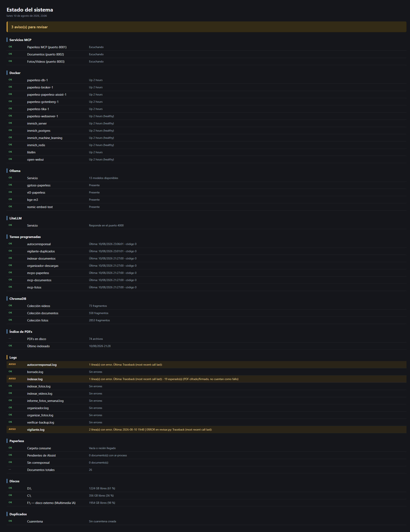Image resolution: width=410 pixels, height=532 pixels.
Task: Click the "Carpeta consume" row label
Action: (x=39, y=448)
